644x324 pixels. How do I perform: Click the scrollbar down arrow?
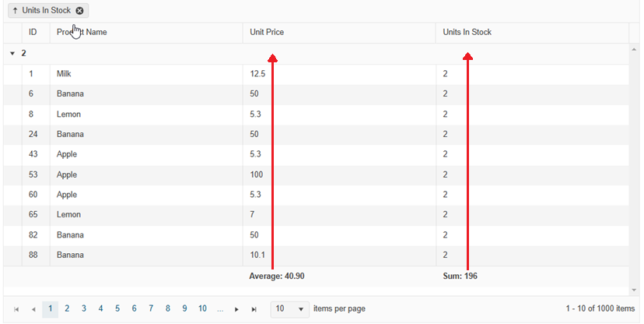point(635,290)
